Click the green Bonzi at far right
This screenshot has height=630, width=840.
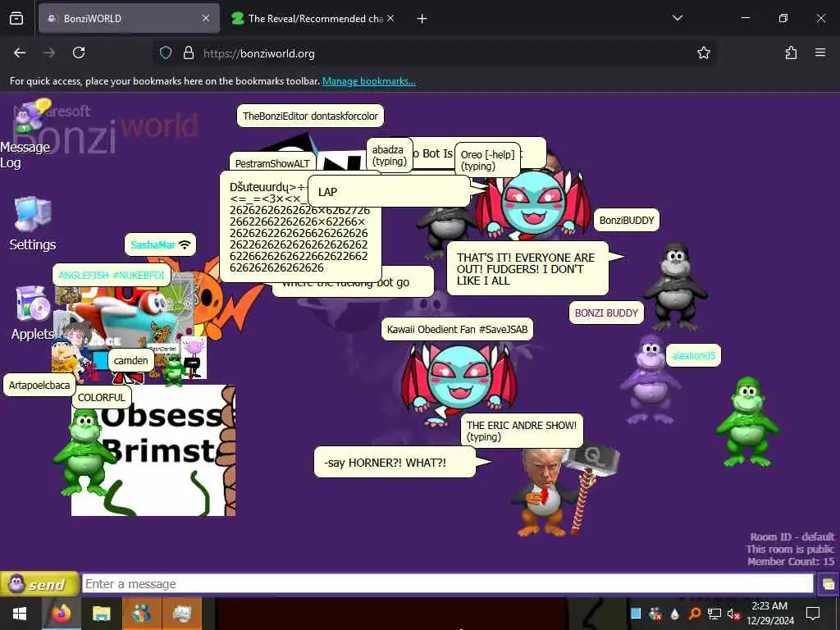click(748, 422)
